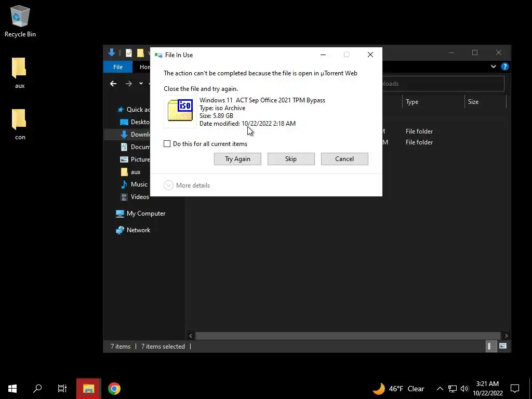Open the Recycle Bin desktop icon
This screenshot has width=532, height=399.
[x=20, y=21]
